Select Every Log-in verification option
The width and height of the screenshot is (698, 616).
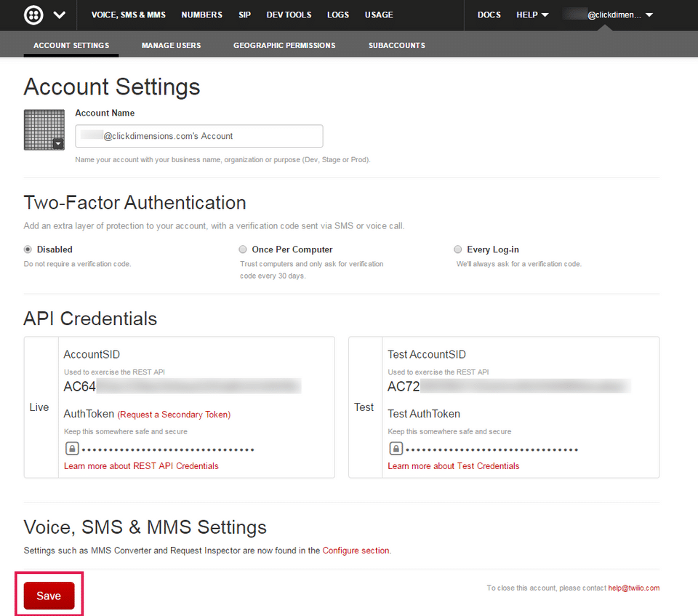click(457, 249)
